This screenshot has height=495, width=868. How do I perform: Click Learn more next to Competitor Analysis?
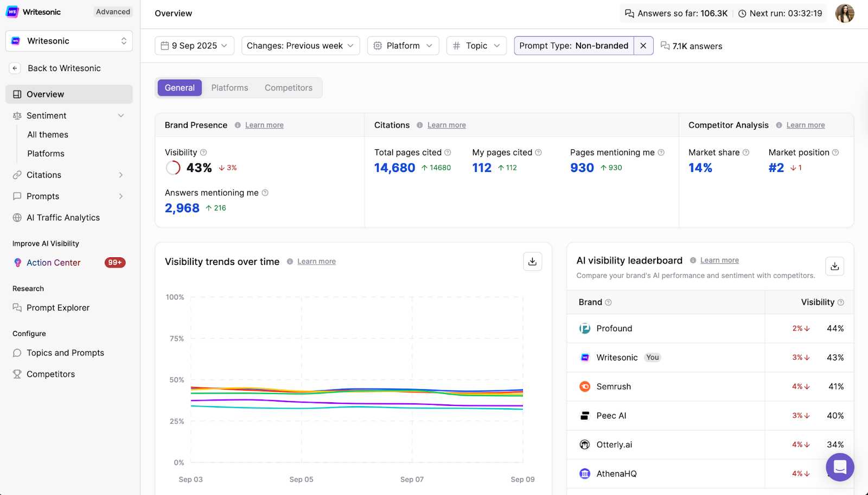pyautogui.click(x=806, y=125)
